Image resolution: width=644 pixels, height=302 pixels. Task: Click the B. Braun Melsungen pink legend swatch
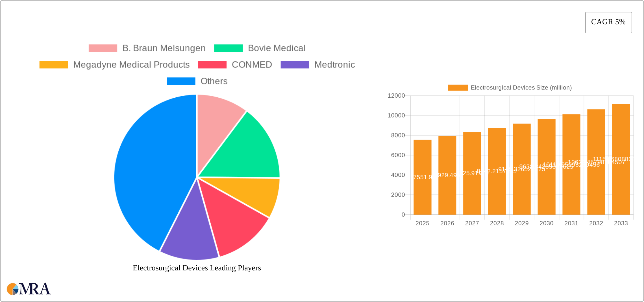[x=103, y=48]
